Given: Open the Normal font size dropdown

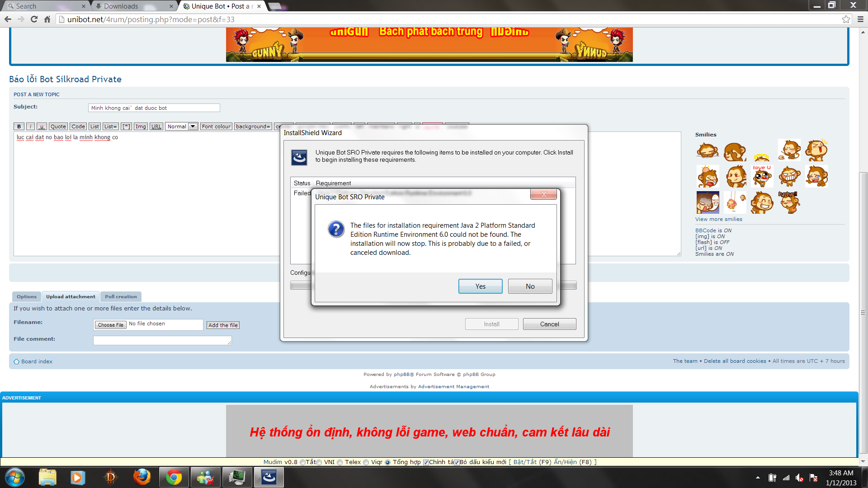Looking at the screenshot, I should [x=182, y=127].
